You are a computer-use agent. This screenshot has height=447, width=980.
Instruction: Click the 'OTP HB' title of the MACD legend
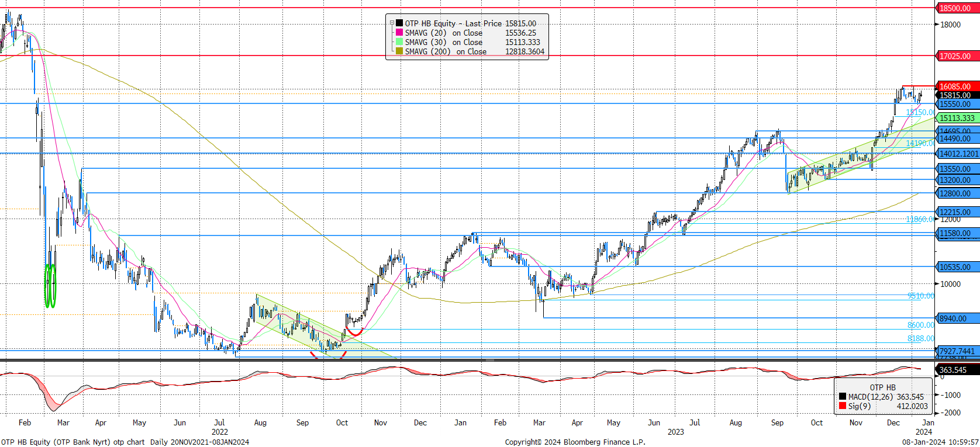click(882, 387)
